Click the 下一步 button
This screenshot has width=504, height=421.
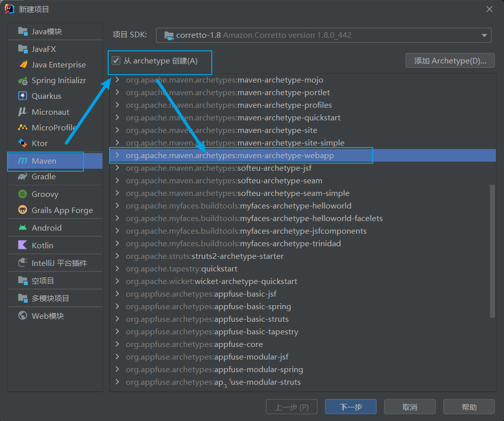tap(351, 407)
